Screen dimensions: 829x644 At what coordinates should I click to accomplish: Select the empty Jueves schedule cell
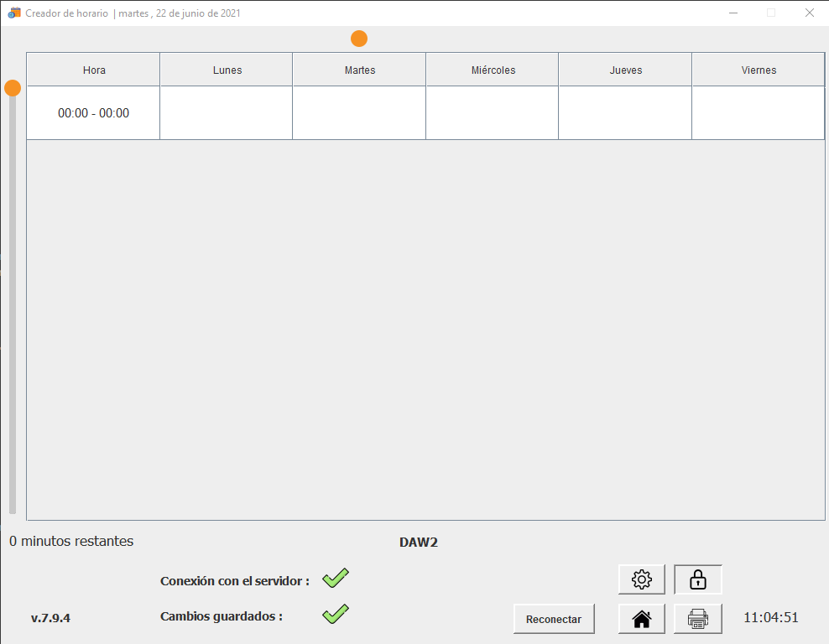(625, 113)
